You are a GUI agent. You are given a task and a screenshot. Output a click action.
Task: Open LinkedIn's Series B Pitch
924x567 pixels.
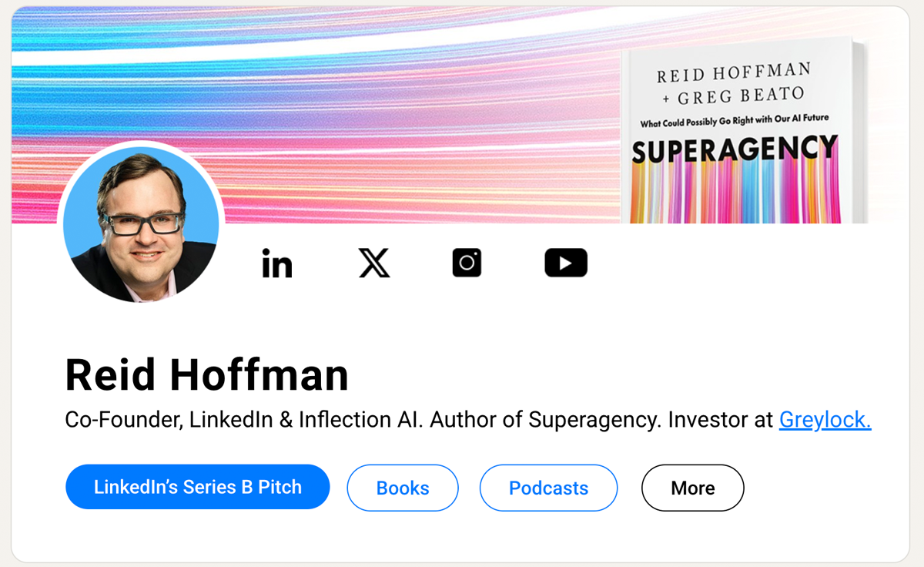[197, 487]
